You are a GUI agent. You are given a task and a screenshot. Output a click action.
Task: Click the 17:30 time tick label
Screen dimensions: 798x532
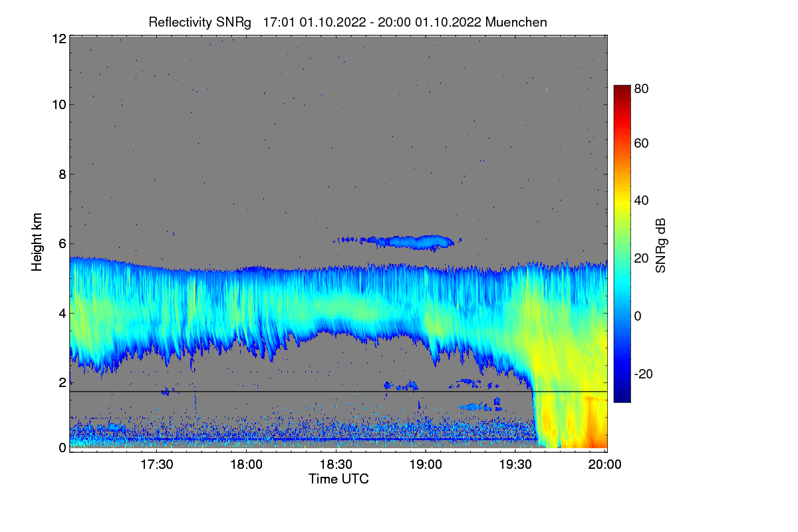click(156, 464)
